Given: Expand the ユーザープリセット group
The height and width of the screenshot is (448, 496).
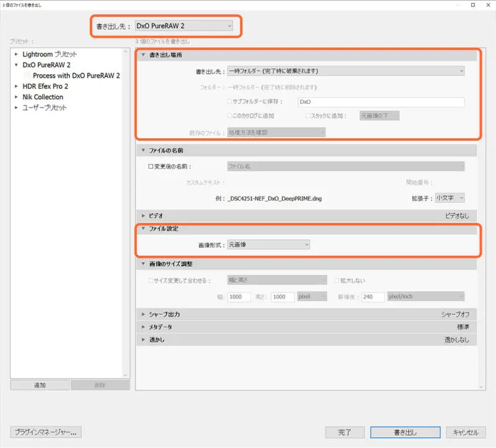Looking at the screenshot, I should [x=16, y=107].
